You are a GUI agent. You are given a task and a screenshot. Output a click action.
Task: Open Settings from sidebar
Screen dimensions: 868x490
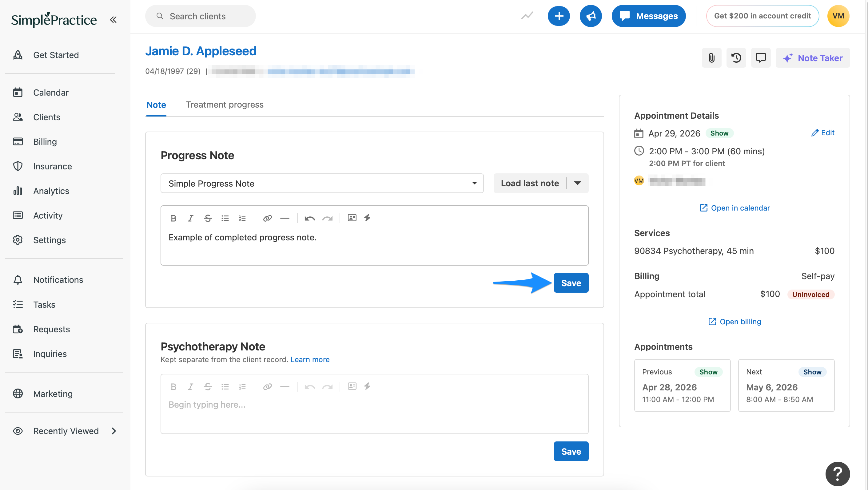pyautogui.click(x=39, y=240)
